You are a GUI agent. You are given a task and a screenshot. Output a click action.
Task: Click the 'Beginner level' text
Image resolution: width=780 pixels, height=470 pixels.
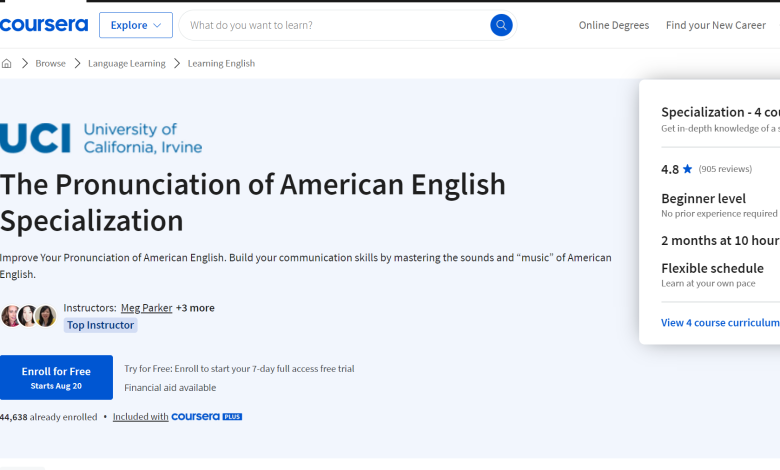pos(703,198)
